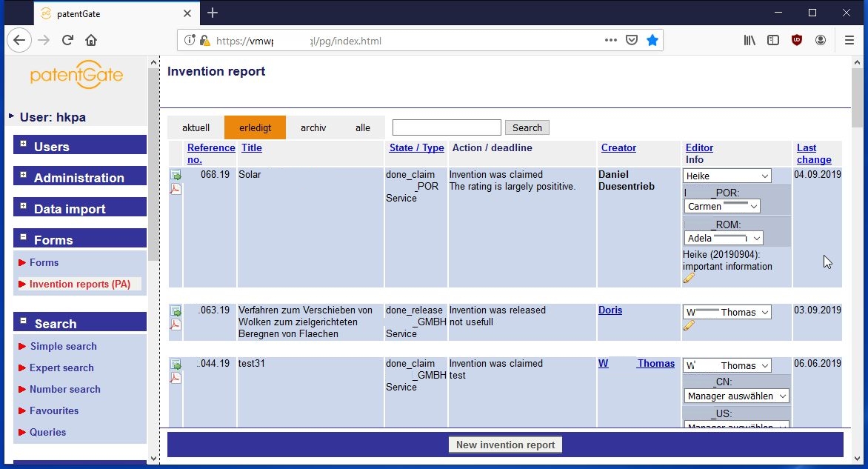Open editor dropdown in the 063.19 row
This screenshot has width=868, height=469.
tap(727, 313)
